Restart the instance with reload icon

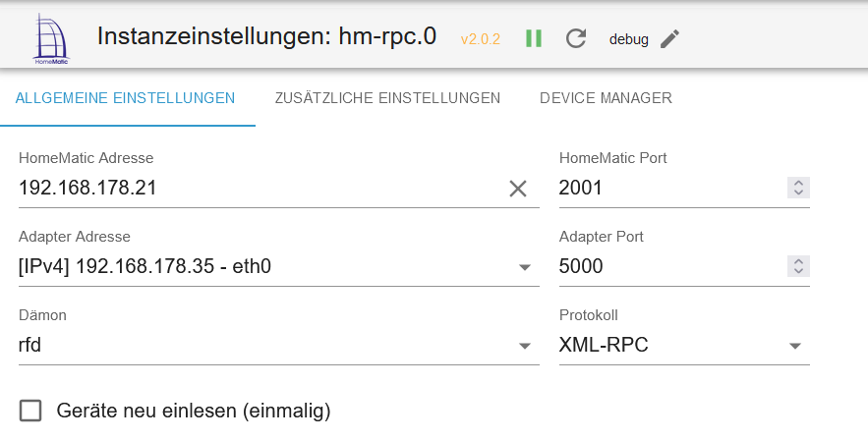[x=577, y=38]
